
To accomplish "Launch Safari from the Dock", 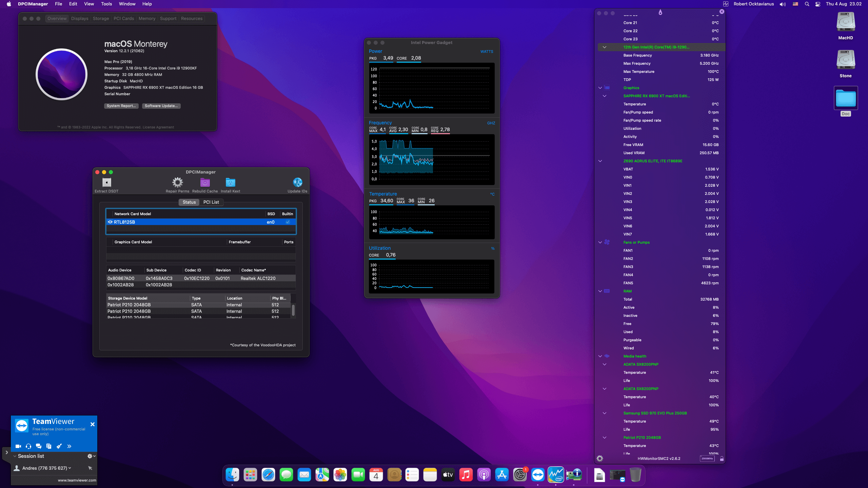I will (x=268, y=475).
